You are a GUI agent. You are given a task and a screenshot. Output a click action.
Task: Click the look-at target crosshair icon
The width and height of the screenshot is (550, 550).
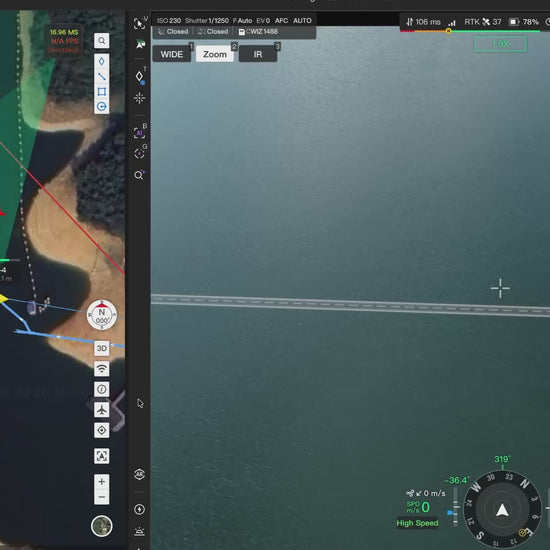click(x=140, y=98)
